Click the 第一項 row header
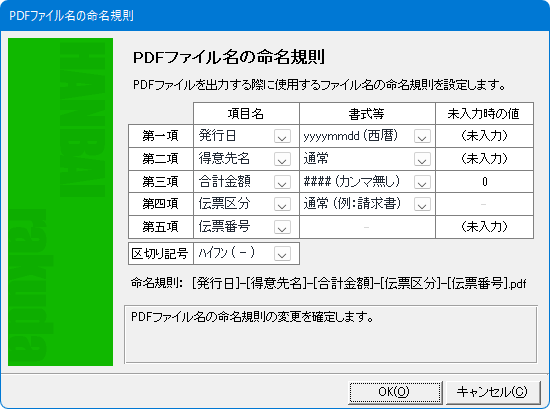The height and width of the screenshot is (409, 550). point(161,136)
